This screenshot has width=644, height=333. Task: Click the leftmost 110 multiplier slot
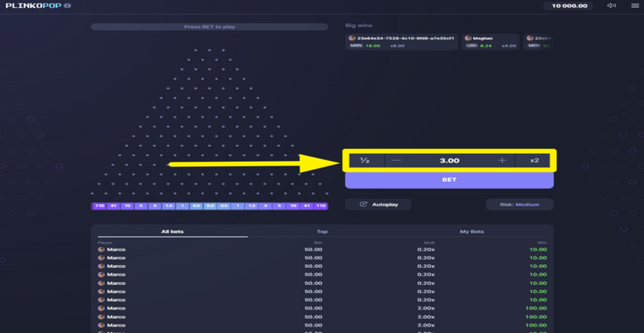(99, 206)
